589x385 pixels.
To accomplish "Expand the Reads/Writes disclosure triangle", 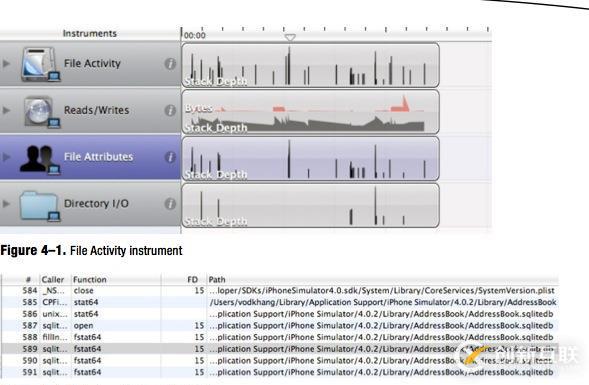I will [6, 110].
